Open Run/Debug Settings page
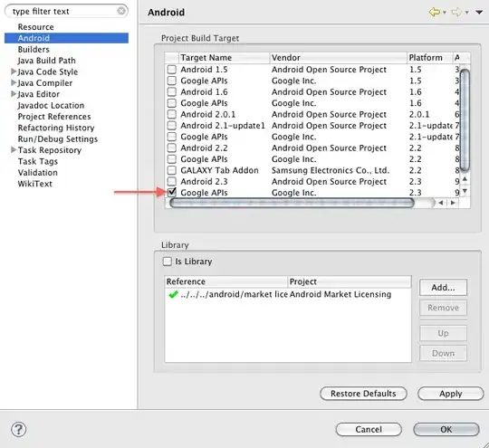This screenshot has width=489, height=448. click(58, 139)
